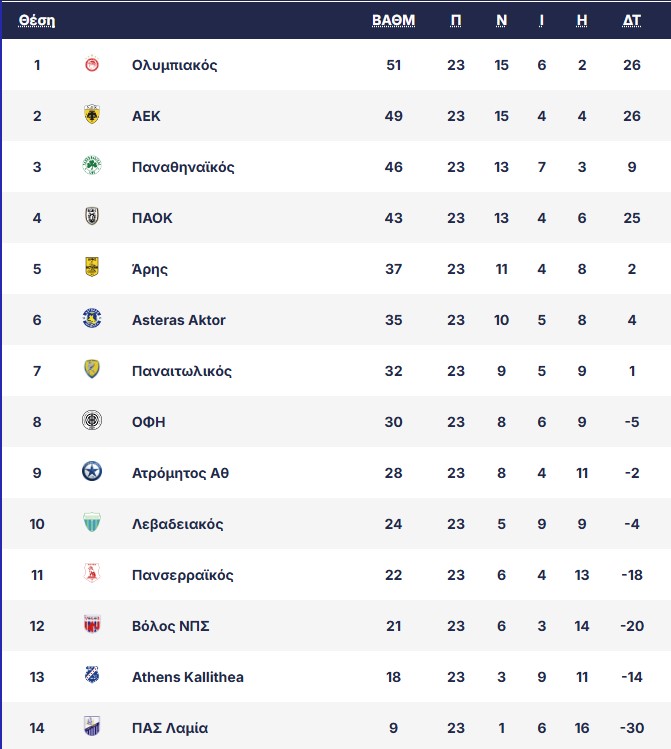Sort by the ΒΑΘΜ column header
The height and width of the screenshot is (749, 671).
coord(394,20)
